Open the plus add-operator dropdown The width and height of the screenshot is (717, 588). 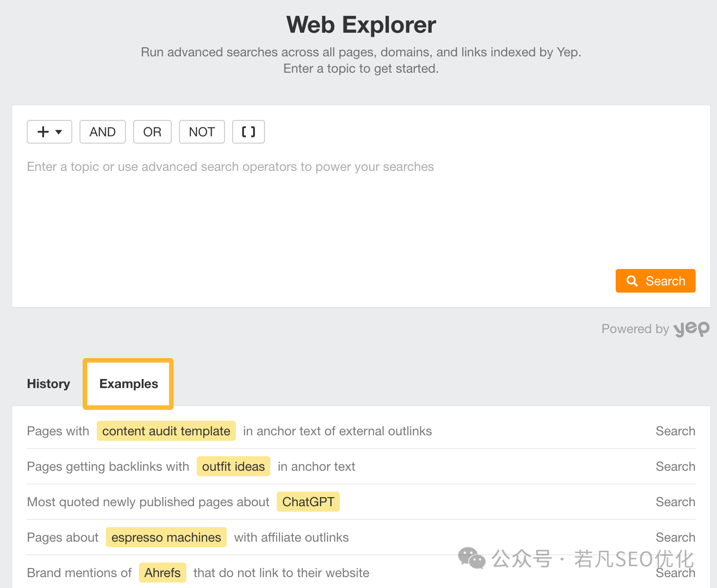[x=50, y=132]
